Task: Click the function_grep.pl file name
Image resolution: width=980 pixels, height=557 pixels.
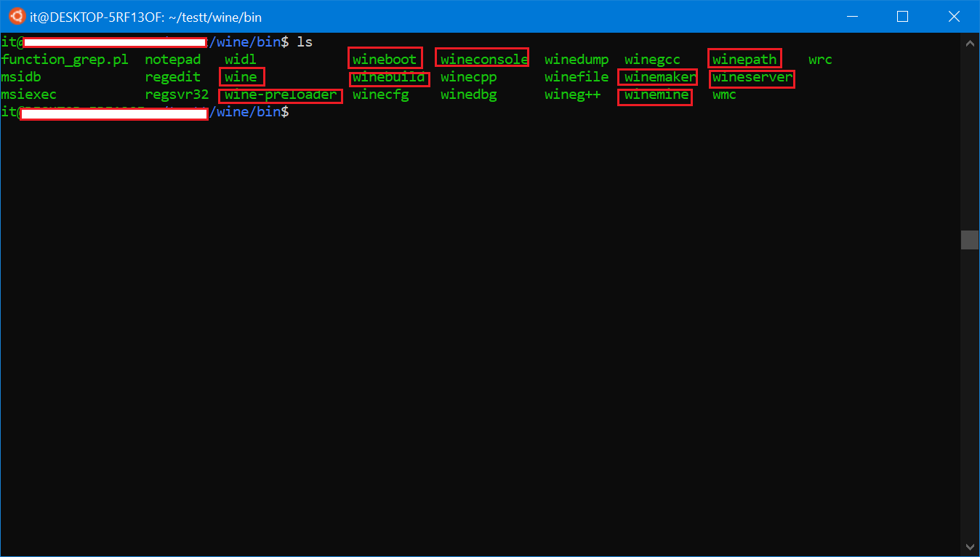Action: pos(65,60)
